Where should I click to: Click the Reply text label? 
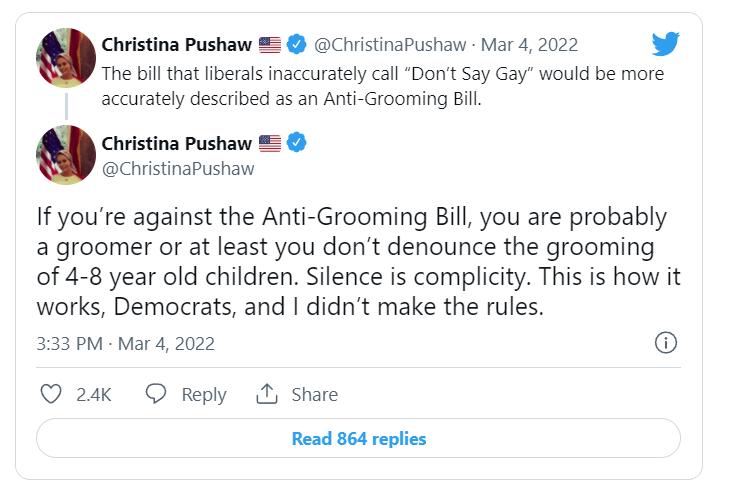coord(204,395)
